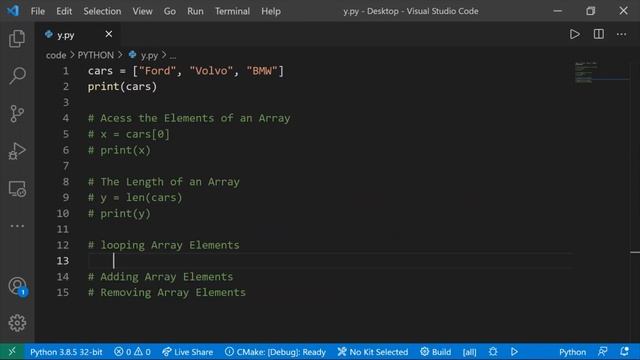Open Manage settings gear

click(x=17, y=323)
